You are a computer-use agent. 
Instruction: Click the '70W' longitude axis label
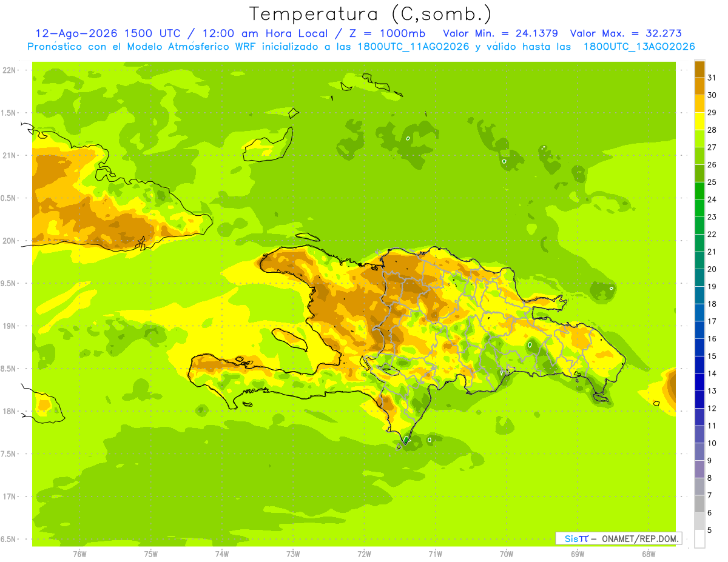pyautogui.click(x=506, y=553)
